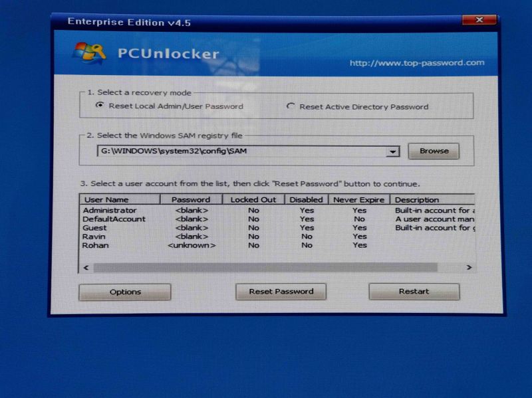Click the Administrator row's "Built-in account for" description
Viewport: 532px width, 398px height.
coord(435,210)
